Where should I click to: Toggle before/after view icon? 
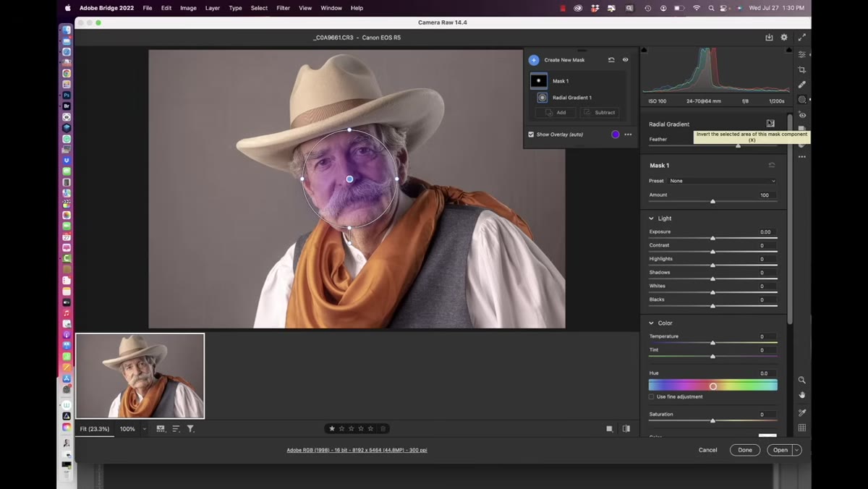click(x=626, y=429)
